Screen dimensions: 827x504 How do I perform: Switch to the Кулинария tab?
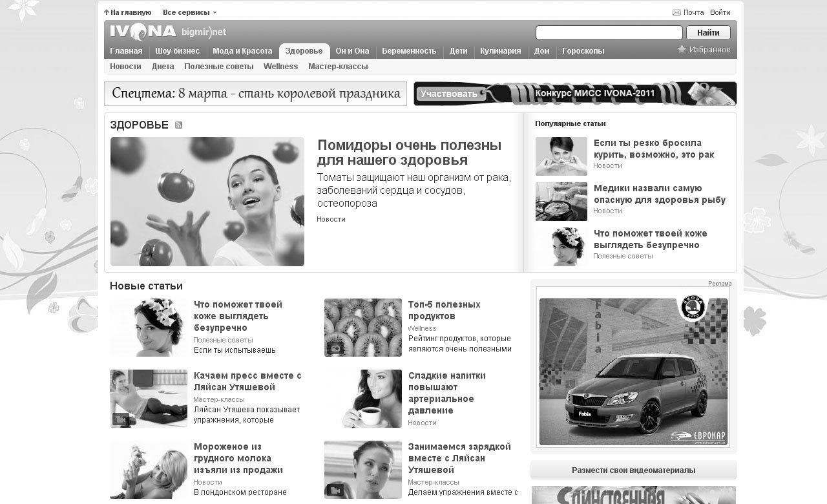click(500, 51)
